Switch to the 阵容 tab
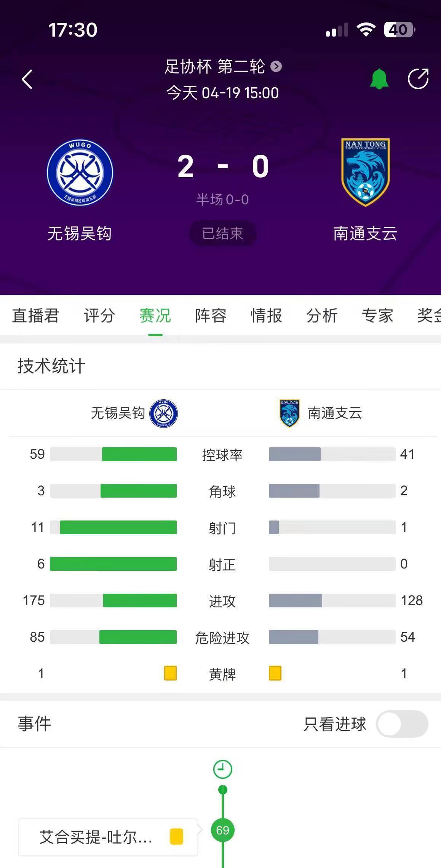441x868 pixels. coord(211,316)
